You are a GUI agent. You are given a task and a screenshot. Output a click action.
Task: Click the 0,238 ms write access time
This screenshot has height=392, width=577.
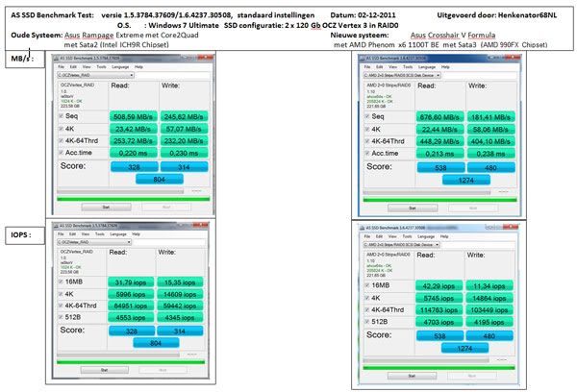490,154
